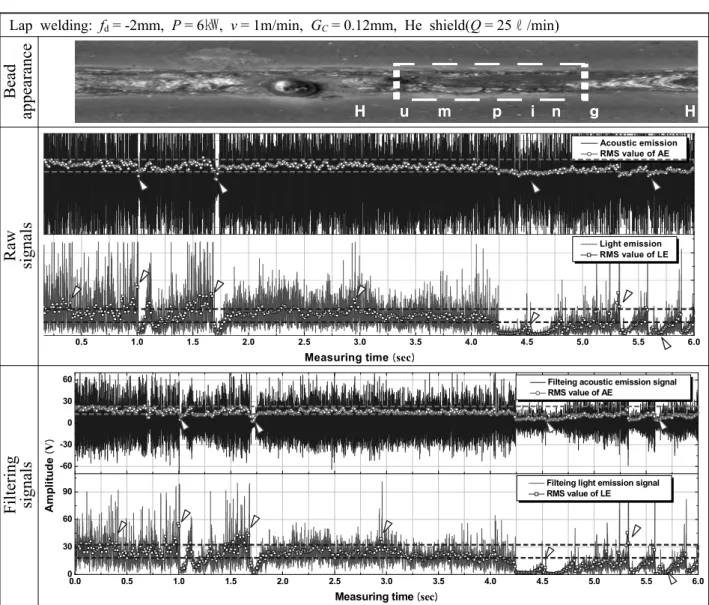Click '3.0' tick on filtering signals time axis

point(387,581)
